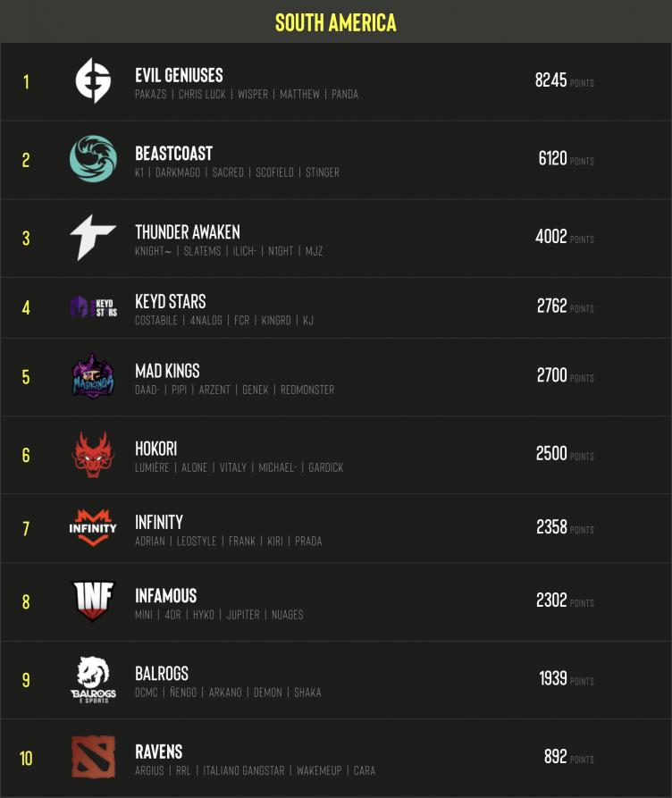Select the Infinity team logo
672x798 pixels.
[93, 528]
